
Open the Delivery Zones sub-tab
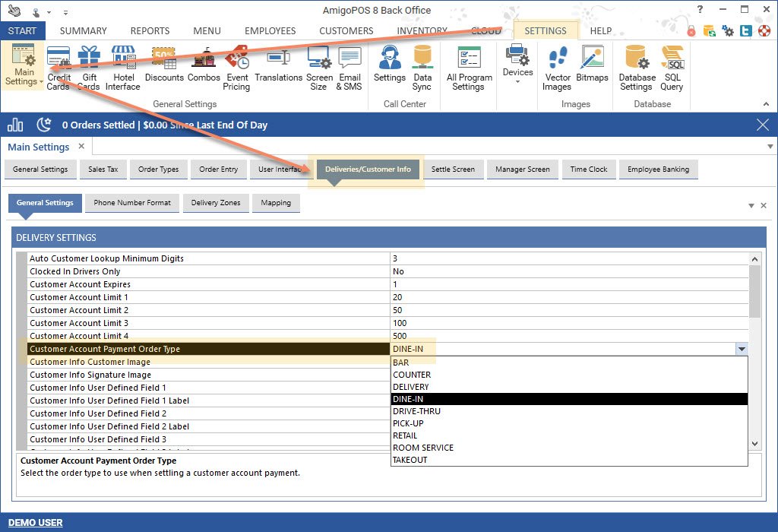click(x=216, y=203)
